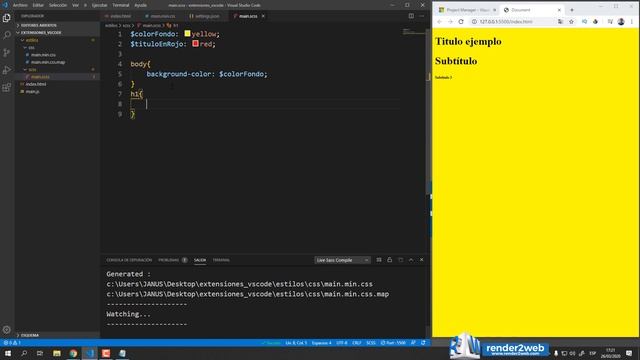Click the feedback icon in the status bar
Image resolution: width=640 pixels, height=360 pixels.
pos(413,343)
